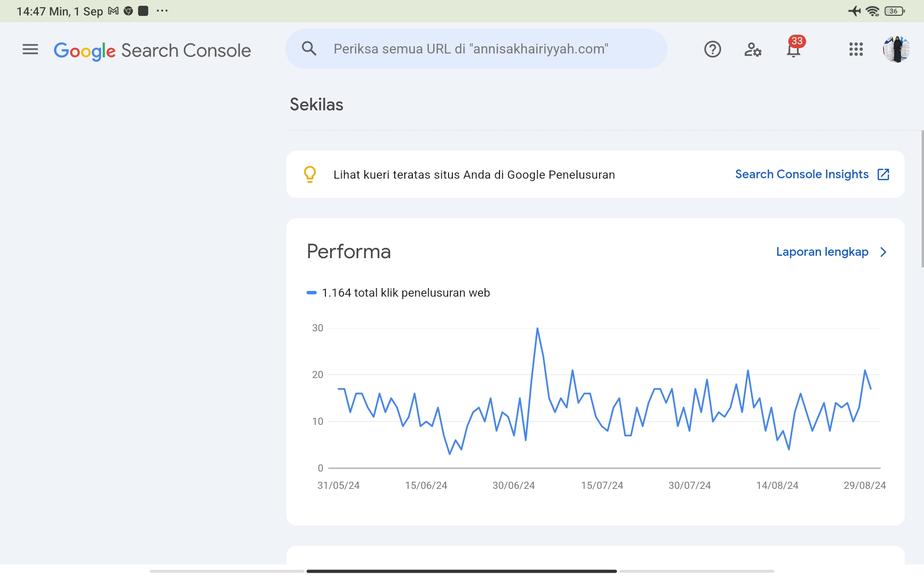Click chart peak near 30 clicks
The image size is (924, 578).
pyautogui.click(x=537, y=329)
